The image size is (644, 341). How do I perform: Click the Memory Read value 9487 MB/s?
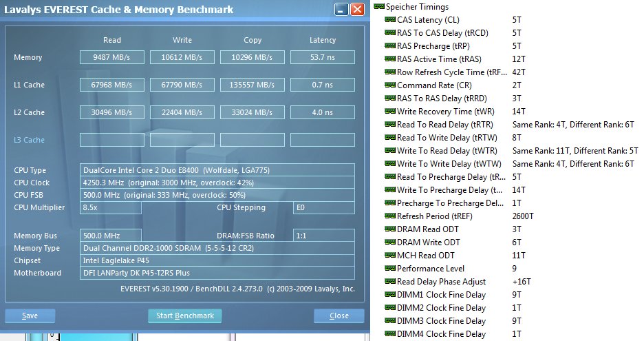[x=111, y=57]
